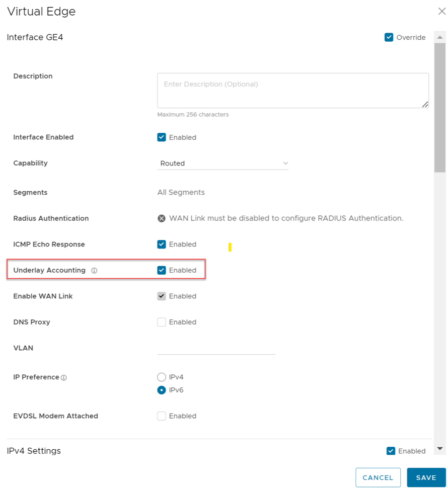Toggle the Override checkbox

pyautogui.click(x=389, y=37)
